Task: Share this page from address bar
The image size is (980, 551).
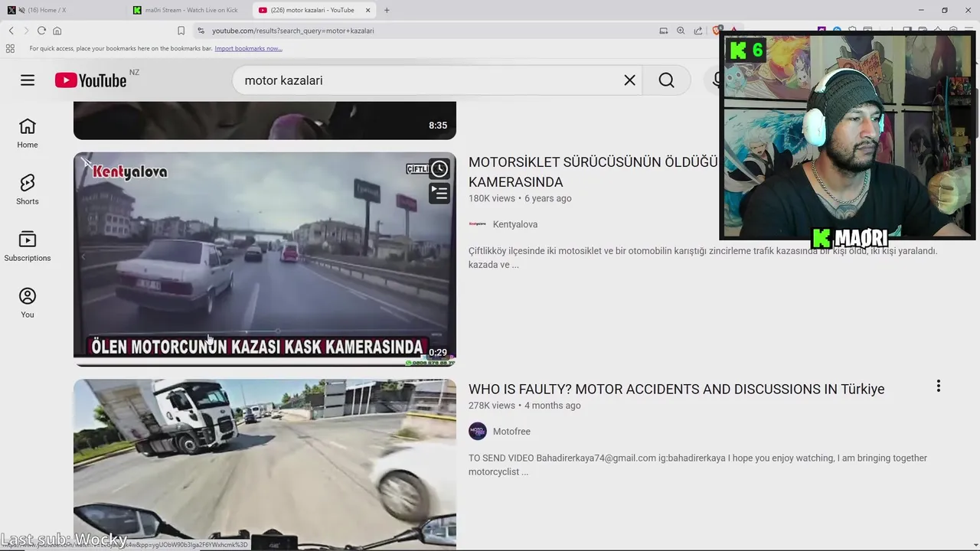Action: point(698,31)
